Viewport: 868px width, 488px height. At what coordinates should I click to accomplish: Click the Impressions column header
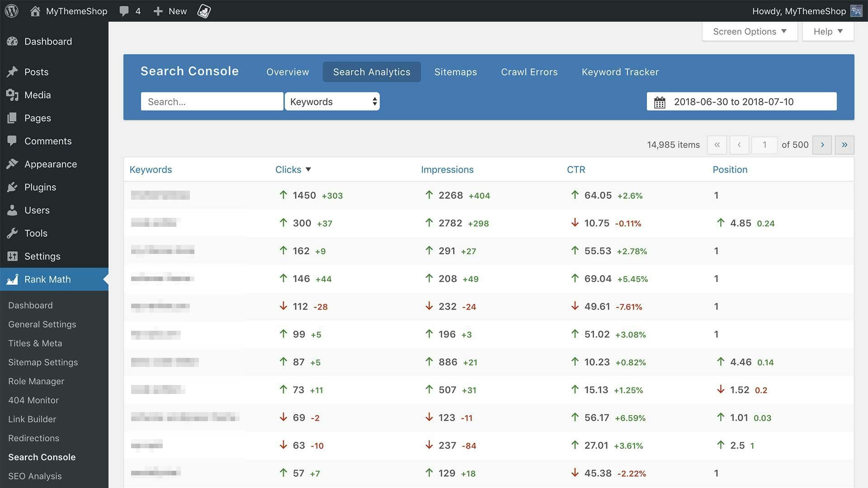[447, 169]
